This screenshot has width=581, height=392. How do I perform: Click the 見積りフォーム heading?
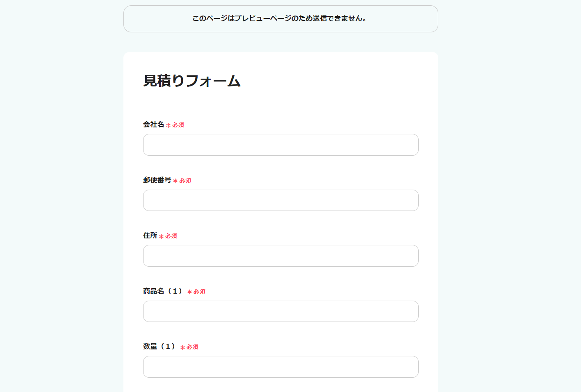192,81
